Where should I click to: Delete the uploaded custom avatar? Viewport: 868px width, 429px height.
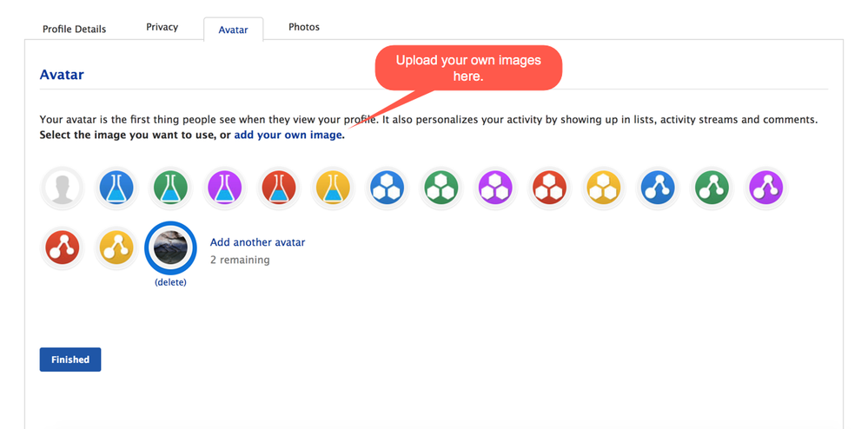coord(170,282)
